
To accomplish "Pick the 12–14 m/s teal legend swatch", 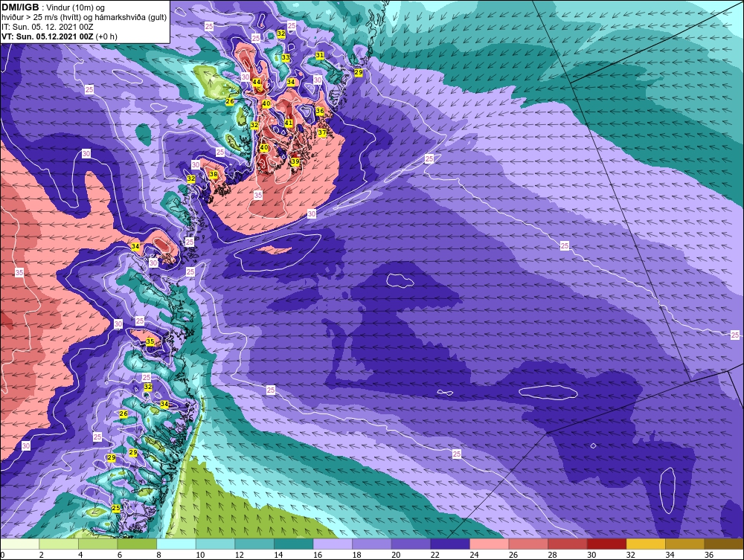I will tap(254, 544).
